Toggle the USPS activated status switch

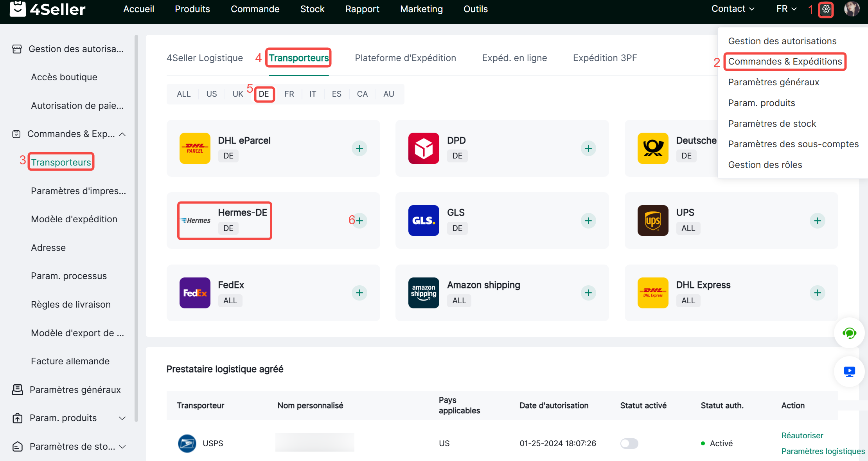coord(629,443)
